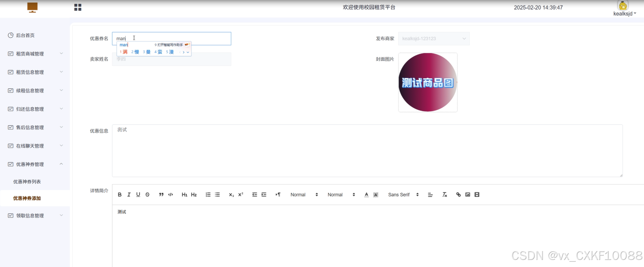Show next page of IME candidates

[184, 52]
